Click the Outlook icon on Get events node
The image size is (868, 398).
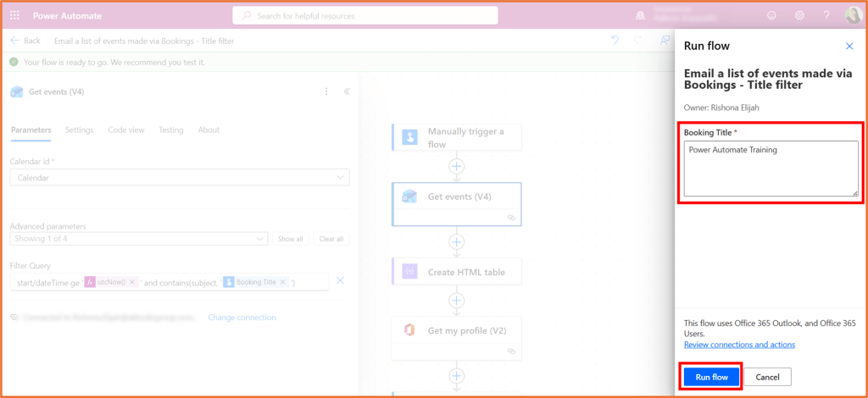pos(409,196)
